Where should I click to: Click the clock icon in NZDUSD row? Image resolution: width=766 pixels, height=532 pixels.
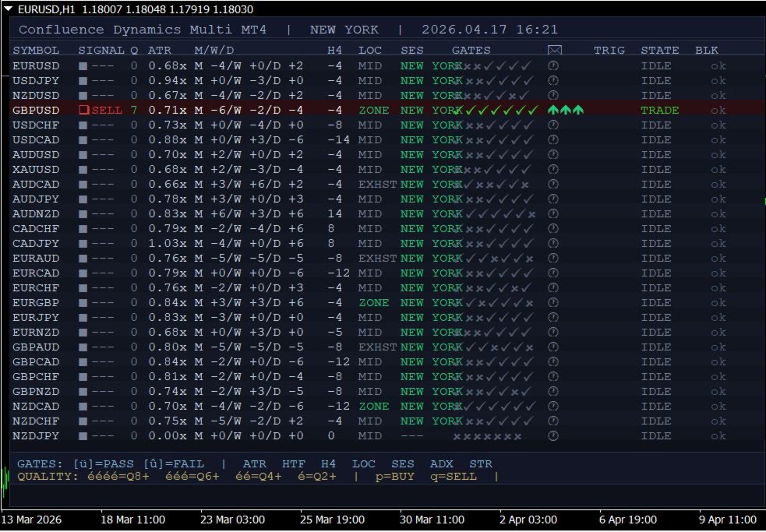click(553, 95)
